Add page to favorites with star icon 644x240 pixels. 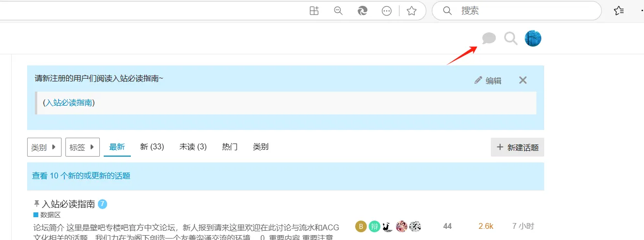pyautogui.click(x=411, y=11)
